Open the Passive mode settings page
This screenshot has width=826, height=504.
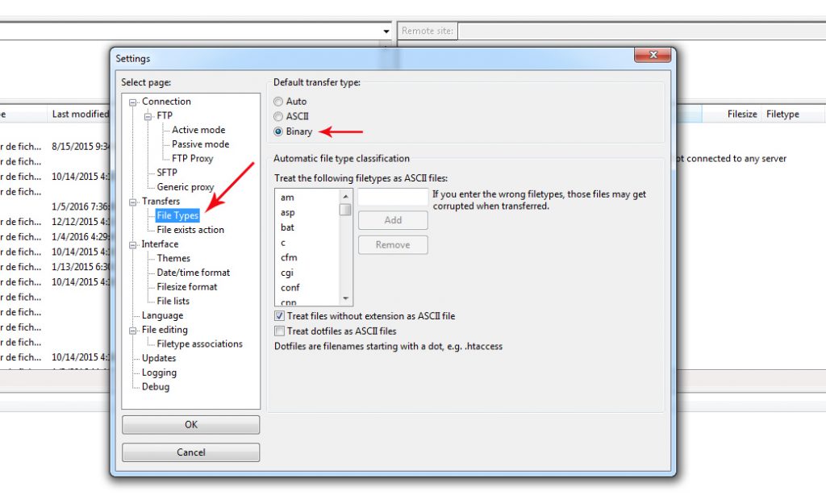pos(200,144)
